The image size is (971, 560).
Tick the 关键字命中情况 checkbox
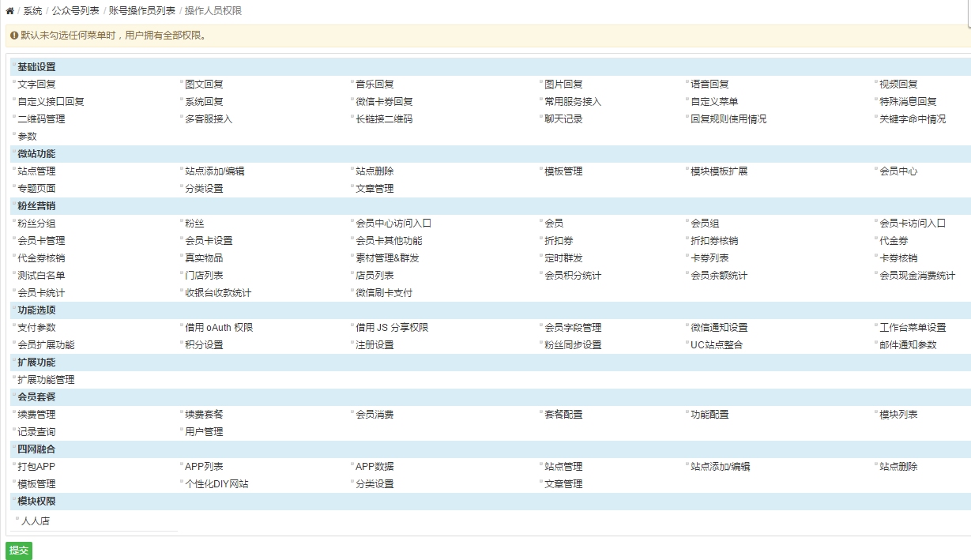point(875,117)
